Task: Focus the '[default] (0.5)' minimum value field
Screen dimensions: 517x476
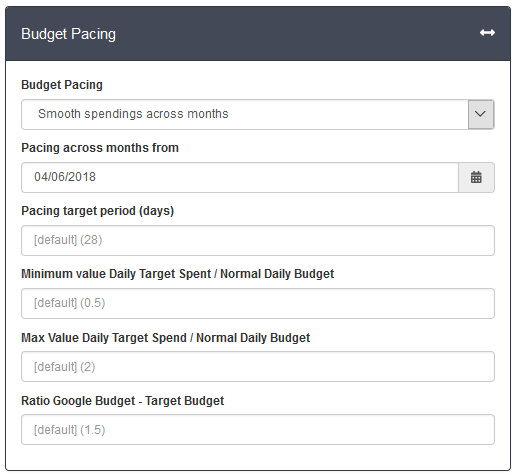Action: [x=258, y=303]
